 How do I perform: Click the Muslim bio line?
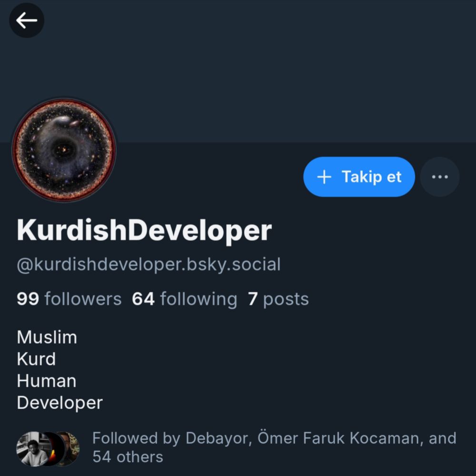(47, 337)
